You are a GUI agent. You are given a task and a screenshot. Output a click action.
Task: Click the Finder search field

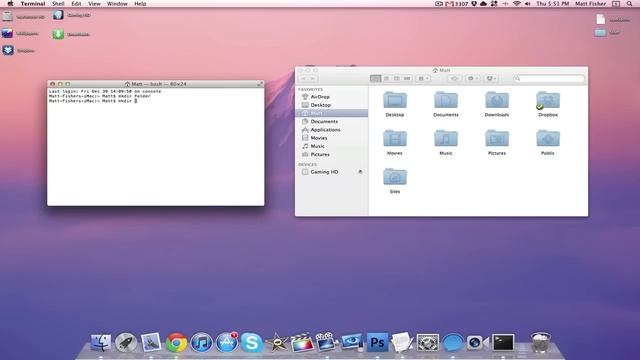549,78
